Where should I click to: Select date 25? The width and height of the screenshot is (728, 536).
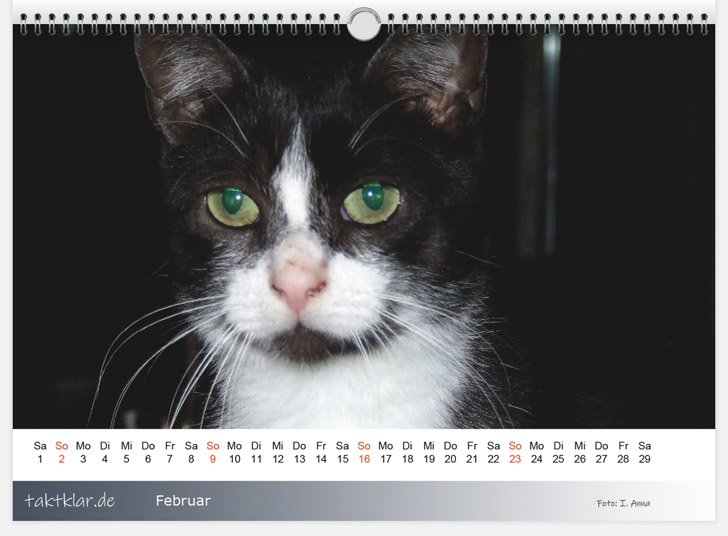[558, 459]
